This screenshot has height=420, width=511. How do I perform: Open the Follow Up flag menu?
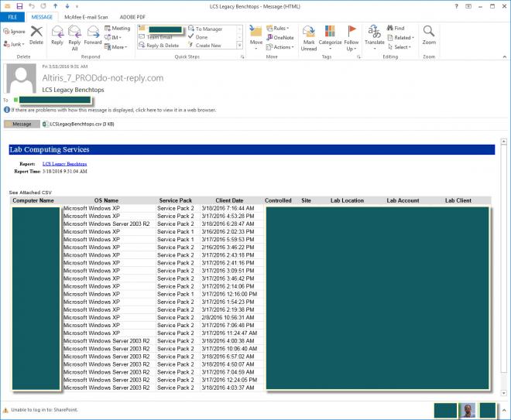pyautogui.click(x=352, y=38)
